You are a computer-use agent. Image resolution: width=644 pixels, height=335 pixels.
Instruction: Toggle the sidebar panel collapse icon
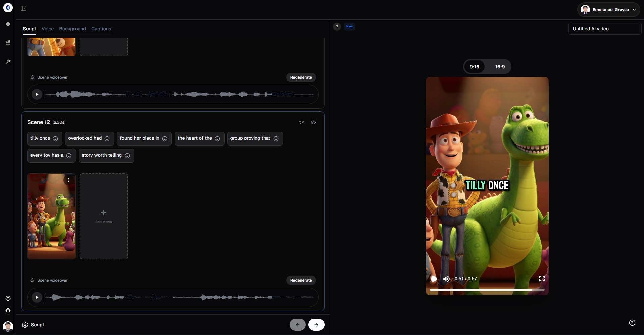click(x=23, y=8)
